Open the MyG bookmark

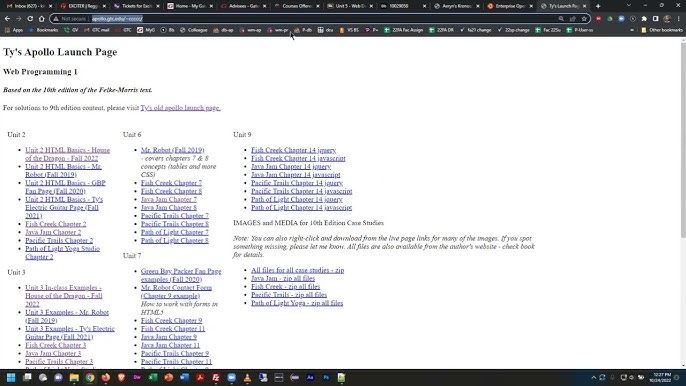(146, 30)
